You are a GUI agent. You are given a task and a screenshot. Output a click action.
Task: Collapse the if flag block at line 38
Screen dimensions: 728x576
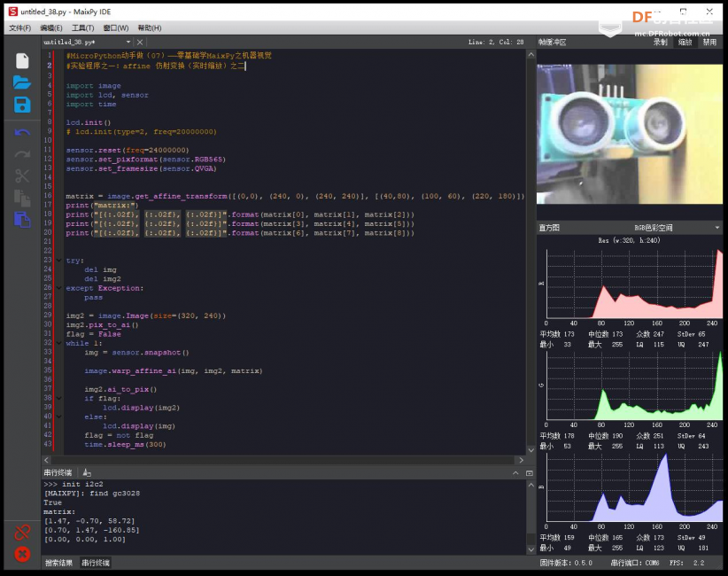pyautogui.click(x=59, y=398)
